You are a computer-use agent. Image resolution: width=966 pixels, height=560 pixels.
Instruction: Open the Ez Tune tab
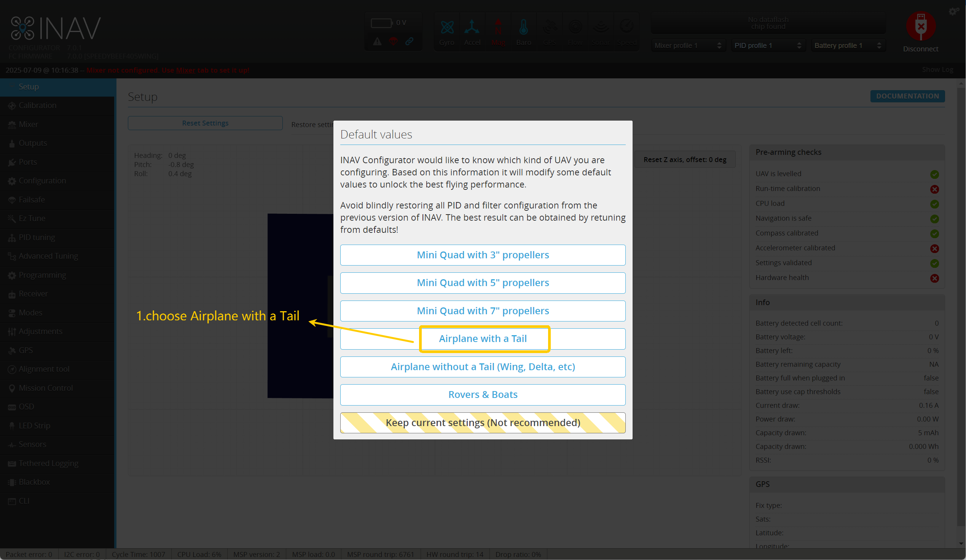57,218
